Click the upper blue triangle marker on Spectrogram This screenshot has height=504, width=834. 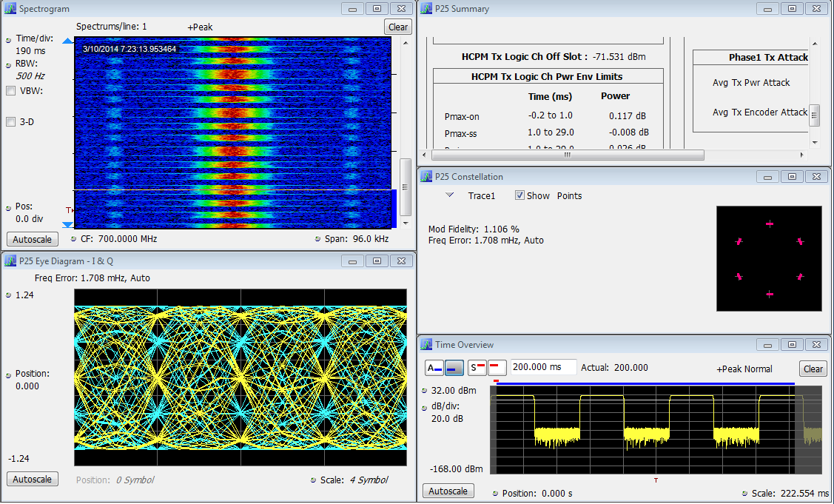pyautogui.click(x=68, y=43)
